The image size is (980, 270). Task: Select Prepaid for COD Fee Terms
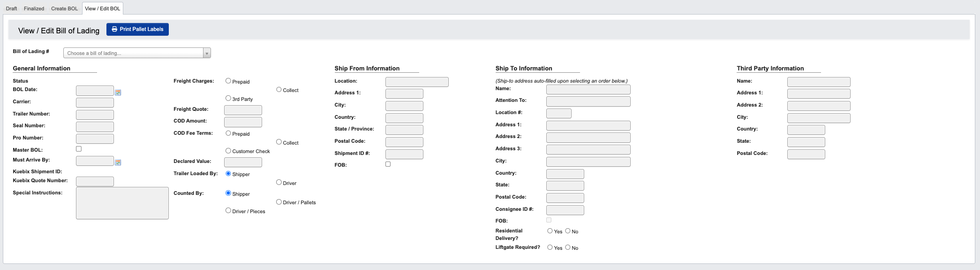coord(228,133)
